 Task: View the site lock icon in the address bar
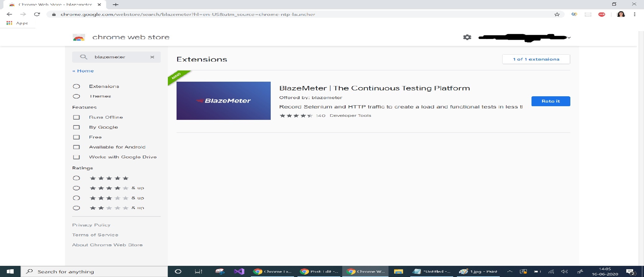pos(54,14)
